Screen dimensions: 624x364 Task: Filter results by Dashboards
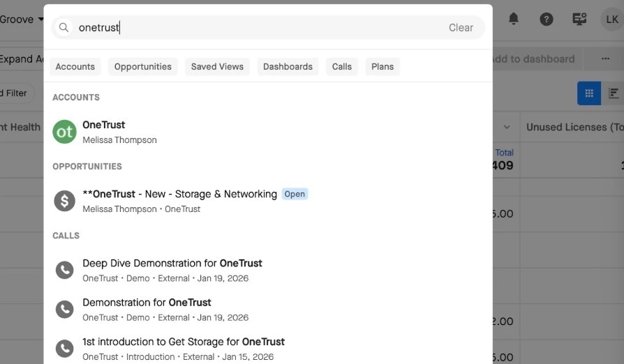coord(288,67)
